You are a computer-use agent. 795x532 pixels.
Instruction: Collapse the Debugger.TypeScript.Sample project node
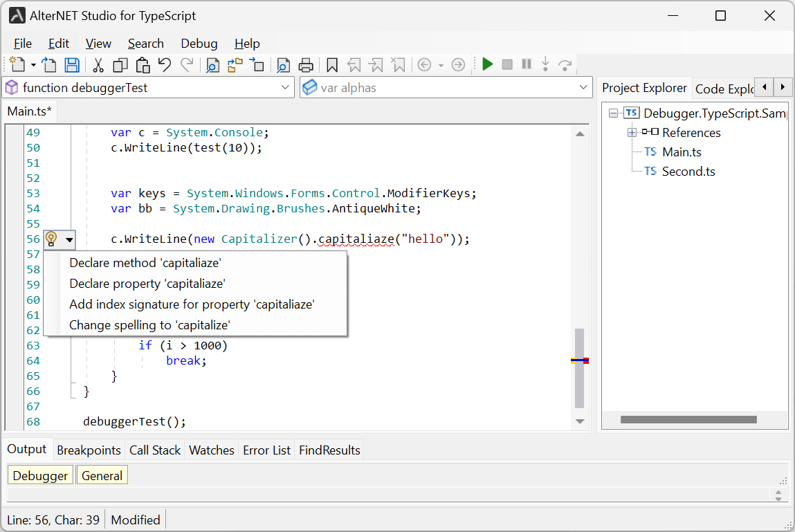click(613, 113)
